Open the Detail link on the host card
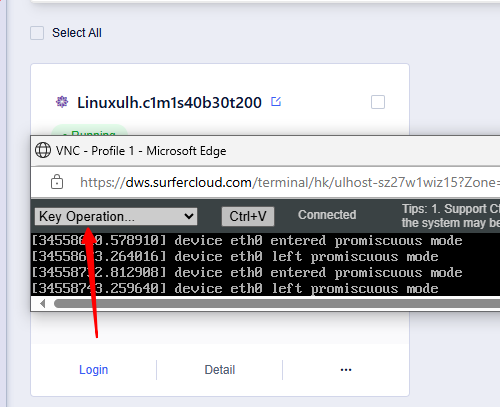Viewport: 500px width, 407px height. tap(220, 370)
